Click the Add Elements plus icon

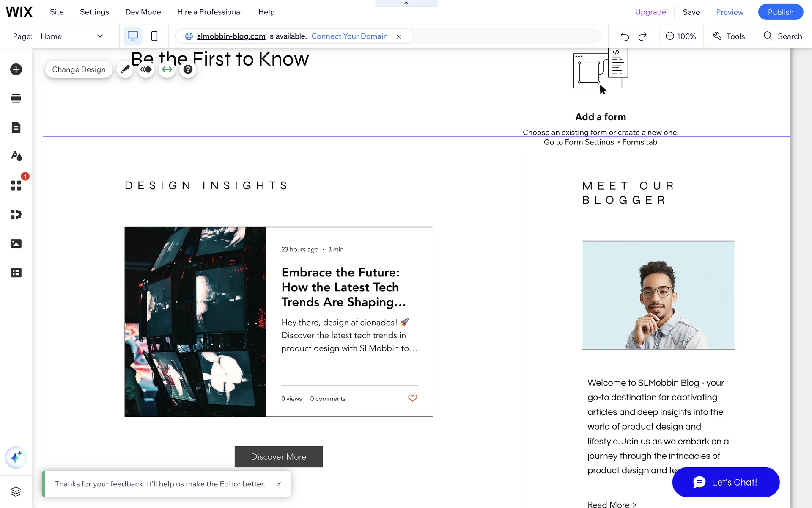coord(16,69)
